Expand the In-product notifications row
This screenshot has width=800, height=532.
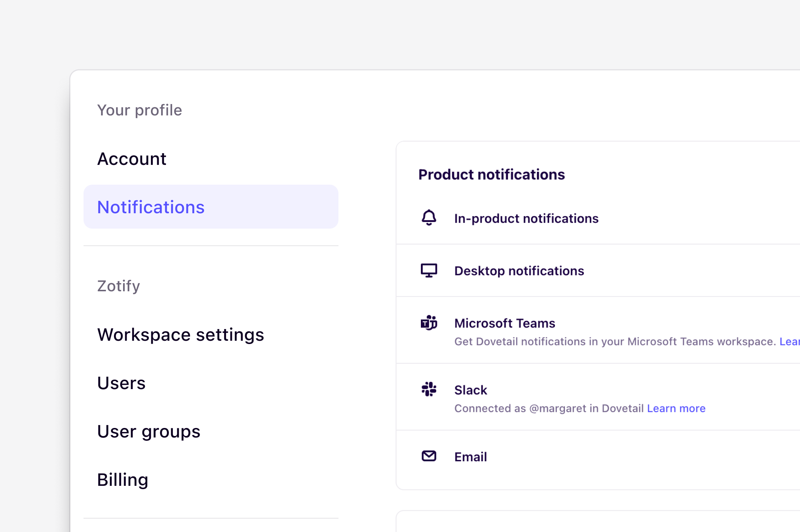pos(526,218)
